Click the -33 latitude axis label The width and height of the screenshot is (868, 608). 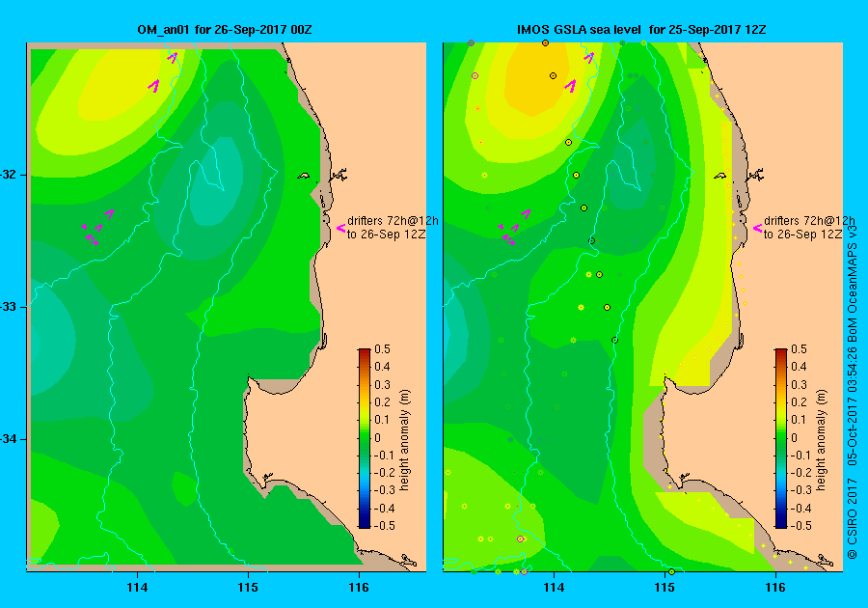click(9, 307)
